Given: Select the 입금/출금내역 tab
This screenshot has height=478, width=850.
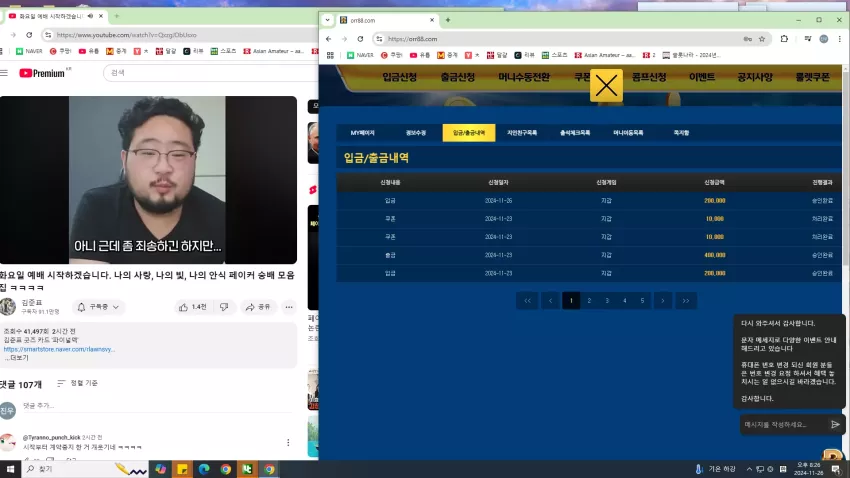Looking at the screenshot, I should [x=469, y=133].
